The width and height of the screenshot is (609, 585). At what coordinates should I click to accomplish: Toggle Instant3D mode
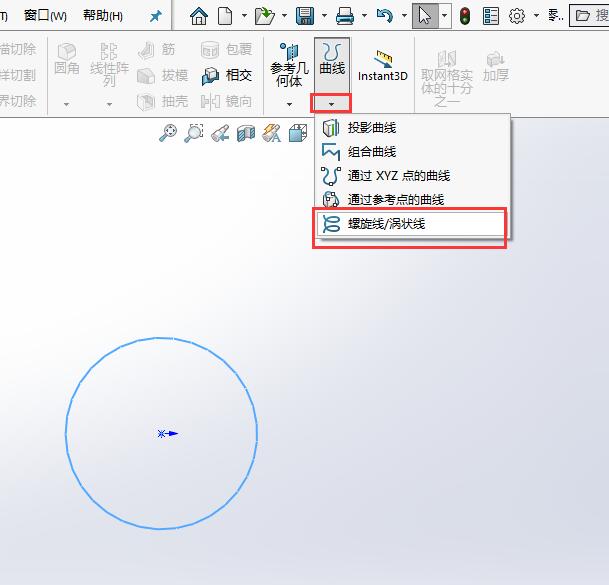click(383, 65)
